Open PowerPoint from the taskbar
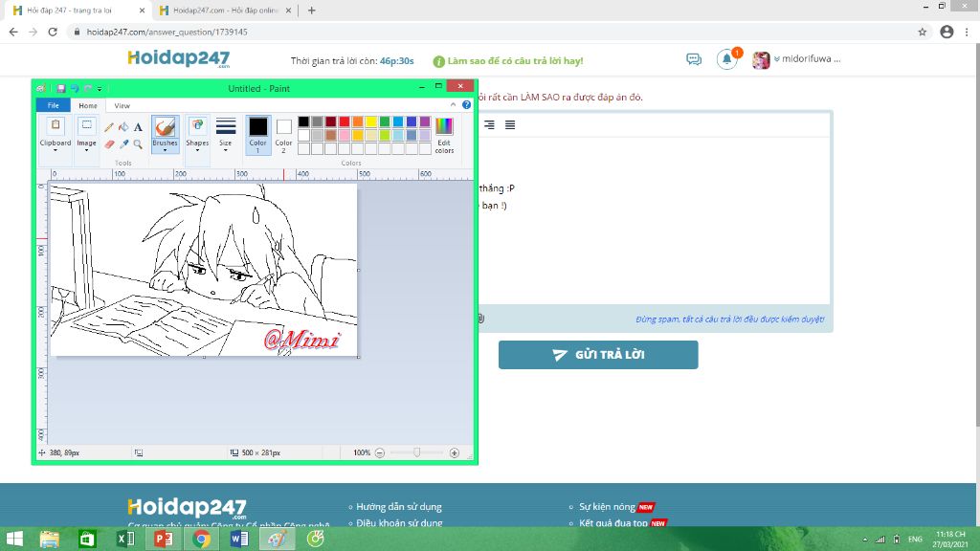Viewport: 980px width, 551px height. point(163,539)
